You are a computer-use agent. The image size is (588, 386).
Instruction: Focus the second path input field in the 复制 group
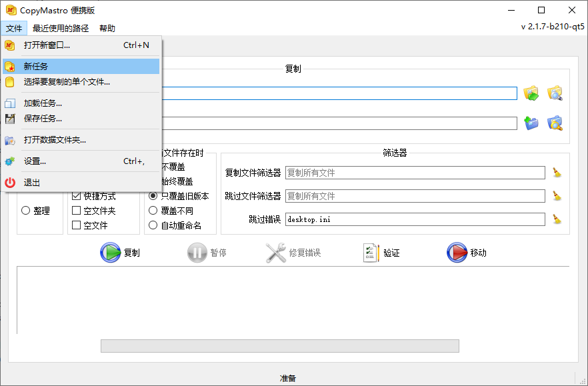339,123
